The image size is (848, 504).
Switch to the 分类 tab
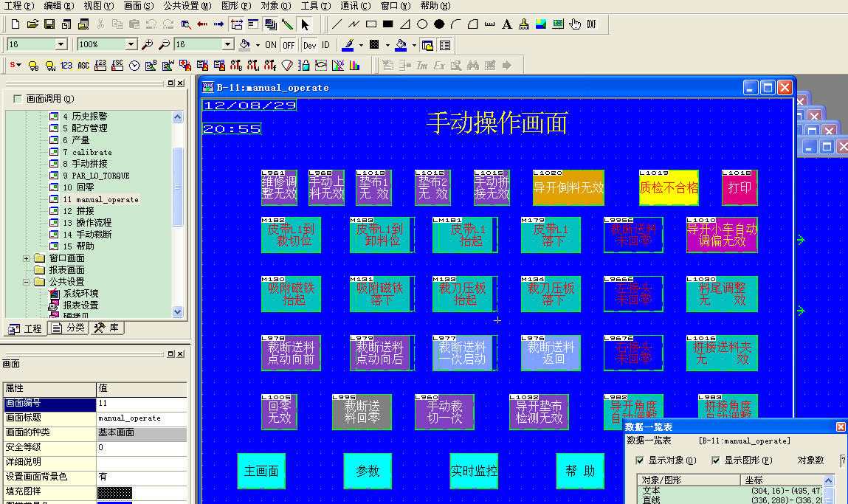click(69, 328)
